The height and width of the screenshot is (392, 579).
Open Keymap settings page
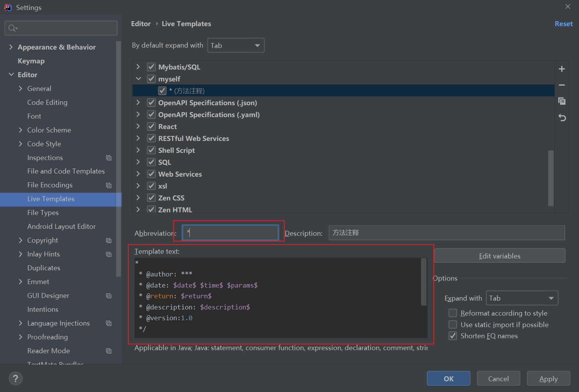pyautogui.click(x=31, y=61)
